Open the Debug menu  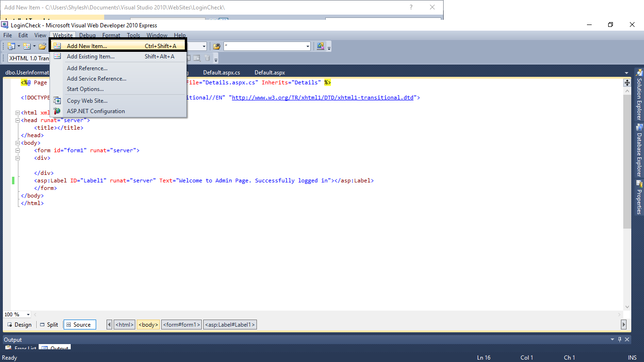tap(87, 35)
